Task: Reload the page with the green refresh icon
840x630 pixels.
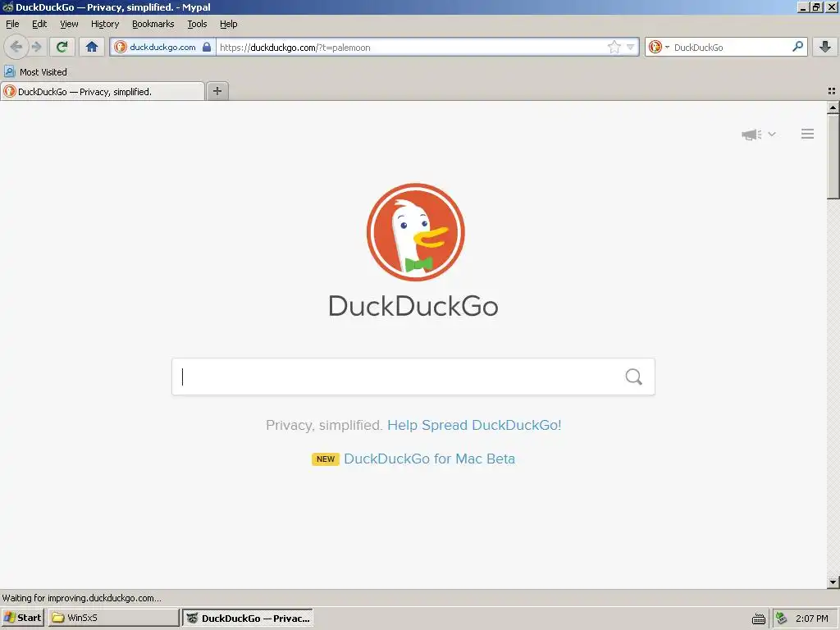Action: (62, 47)
